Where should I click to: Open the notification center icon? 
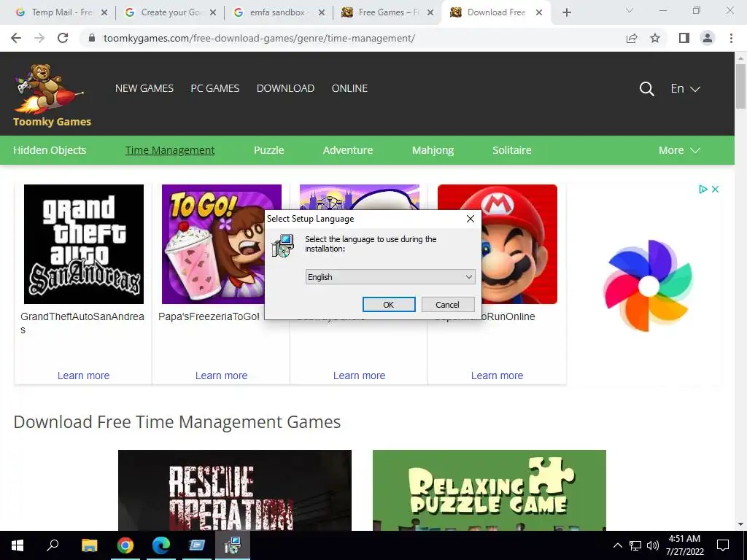point(723,545)
